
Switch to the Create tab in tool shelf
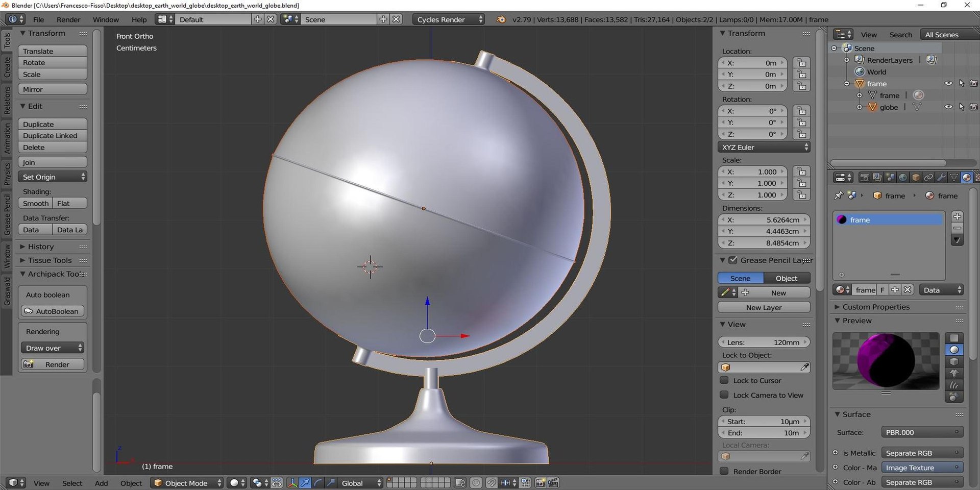click(7, 67)
